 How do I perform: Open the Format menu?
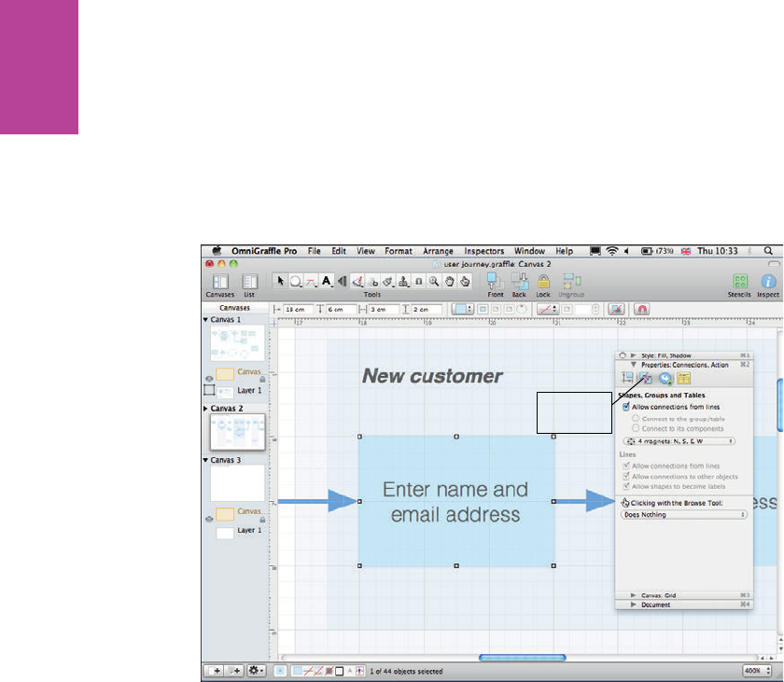[398, 251]
